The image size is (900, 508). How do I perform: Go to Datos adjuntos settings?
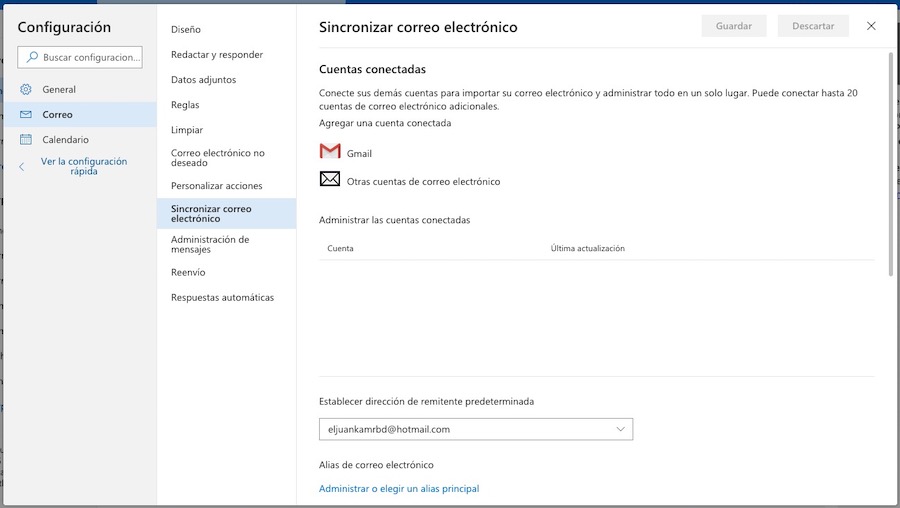pos(204,80)
